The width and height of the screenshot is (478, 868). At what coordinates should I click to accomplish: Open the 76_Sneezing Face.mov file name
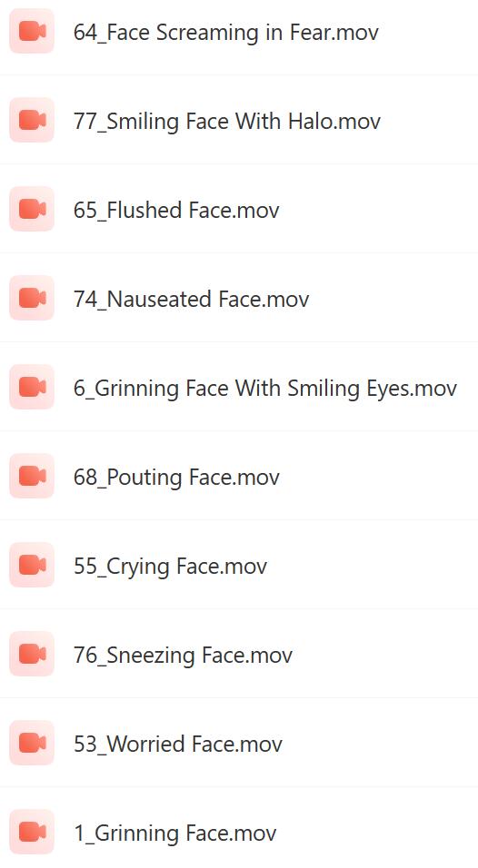pos(183,656)
